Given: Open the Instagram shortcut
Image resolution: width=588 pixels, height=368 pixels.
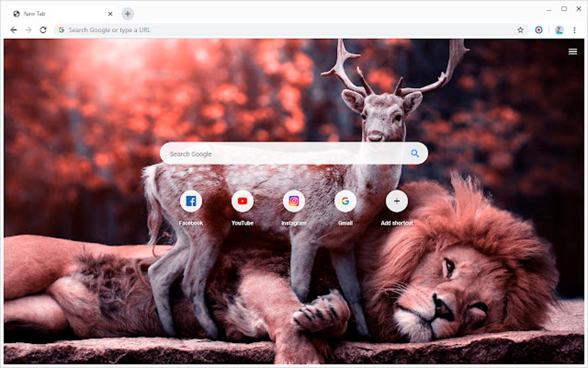Looking at the screenshot, I should [x=294, y=201].
